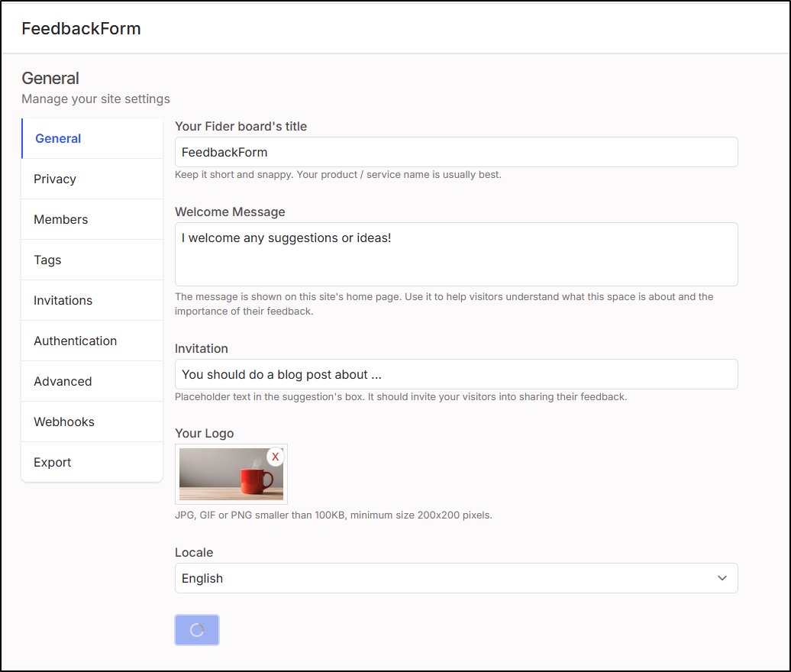This screenshot has width=791, height=672.
Task: Click the 'Your Fider board's title' label
Action: (241, 126)
